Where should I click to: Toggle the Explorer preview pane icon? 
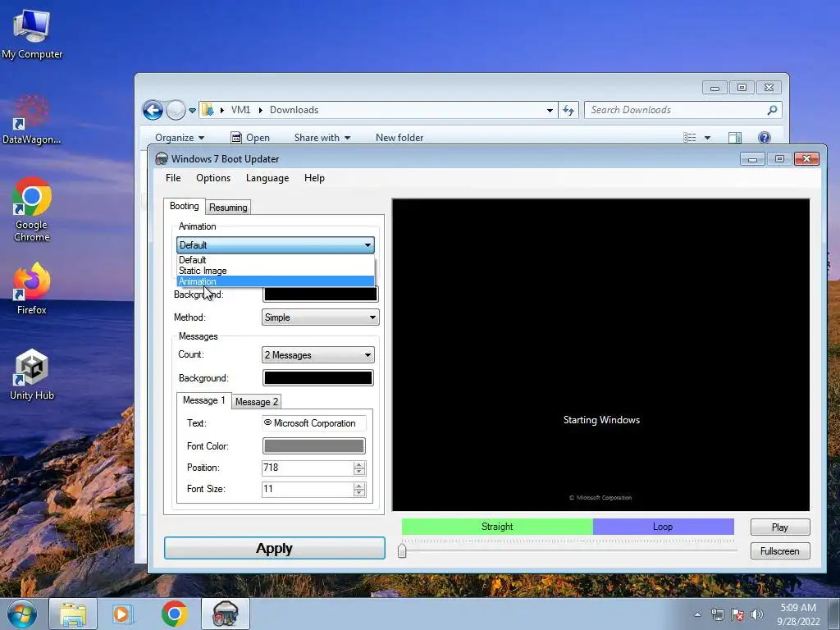coord(735,138)
